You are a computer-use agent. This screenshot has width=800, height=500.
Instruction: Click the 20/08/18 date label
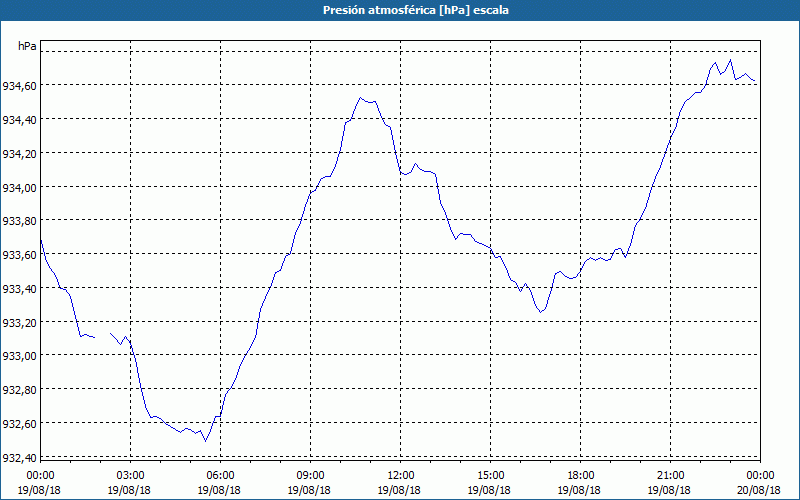click(760, 490)
